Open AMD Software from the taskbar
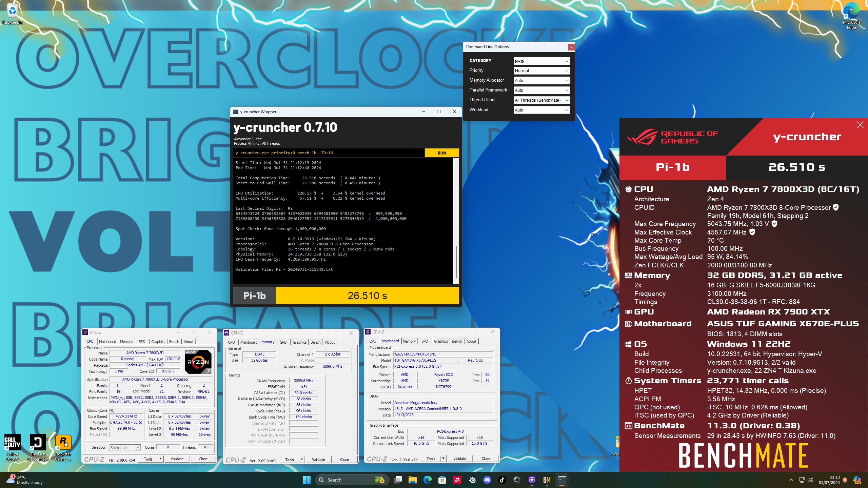868x488 pixels. pos(457,480)
